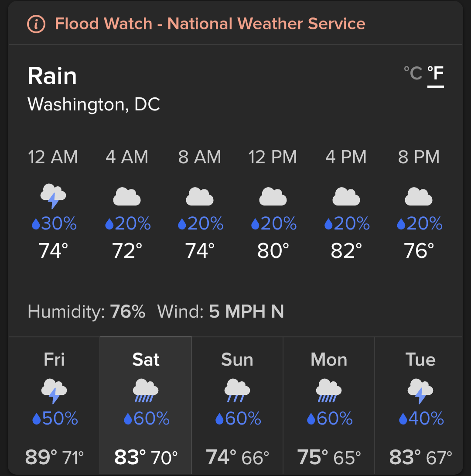Select the Sun forecast tab
The image size is (471, 476).
tap(237, 405)
